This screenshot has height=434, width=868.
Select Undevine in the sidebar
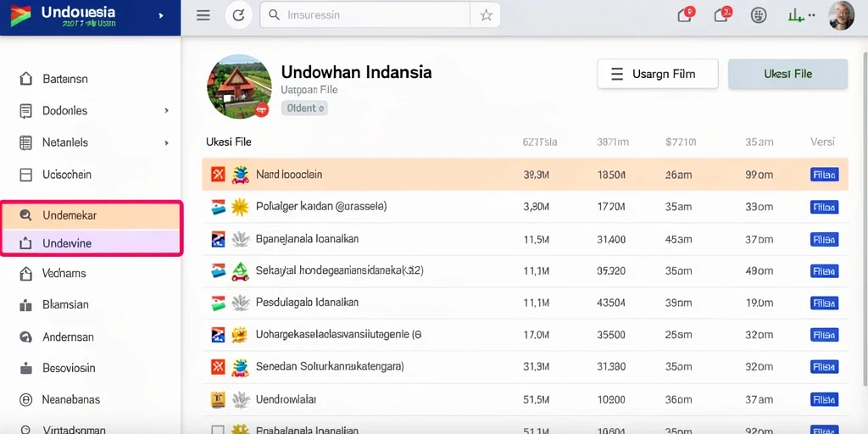(92, 242)
